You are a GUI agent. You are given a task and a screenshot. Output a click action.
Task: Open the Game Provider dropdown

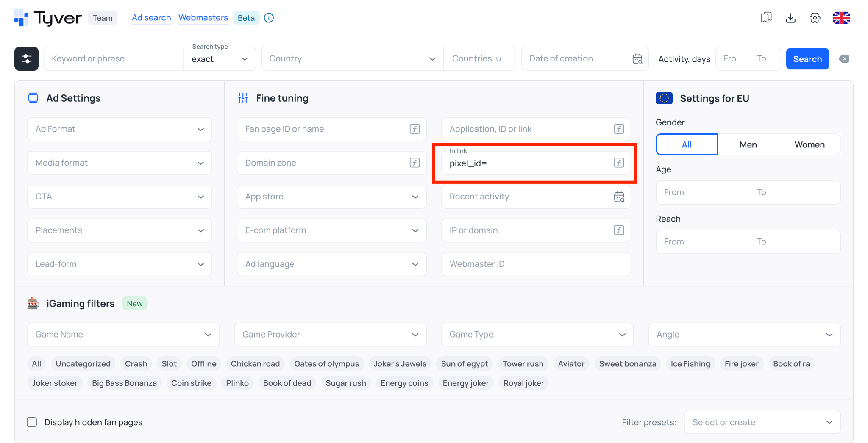point(330,335)
